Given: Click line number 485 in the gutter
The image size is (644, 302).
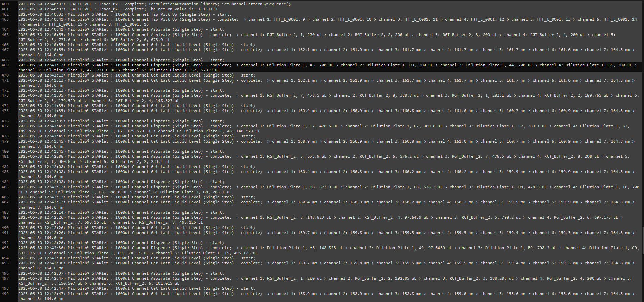Looking at the screenshot, I should click(5, 187).
